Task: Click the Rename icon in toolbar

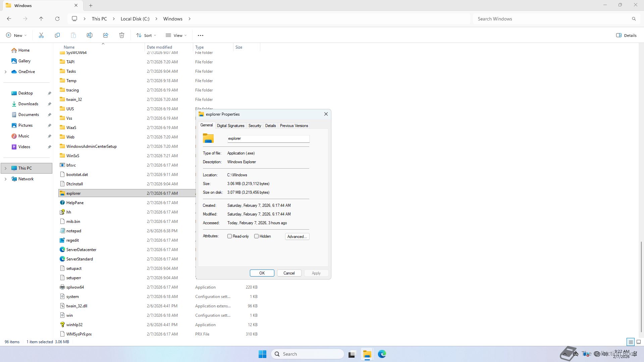Action: click(x=90, y=35)
